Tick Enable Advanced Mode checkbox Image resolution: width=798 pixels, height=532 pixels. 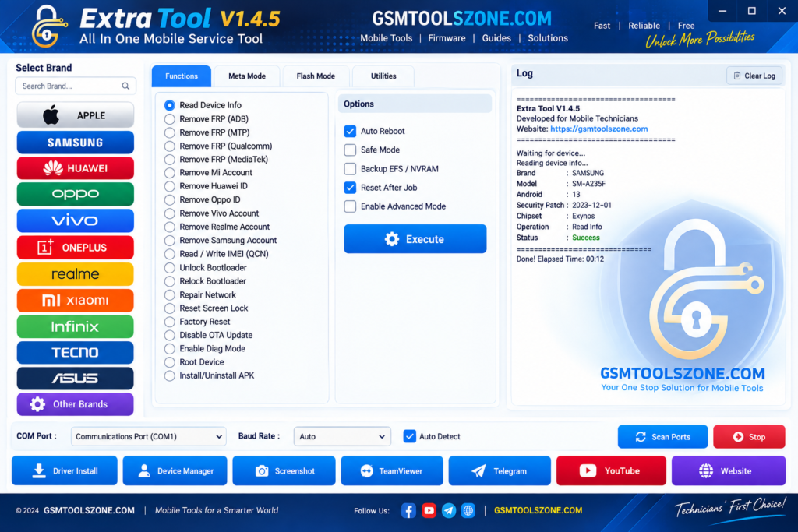(x=350, y=206)
